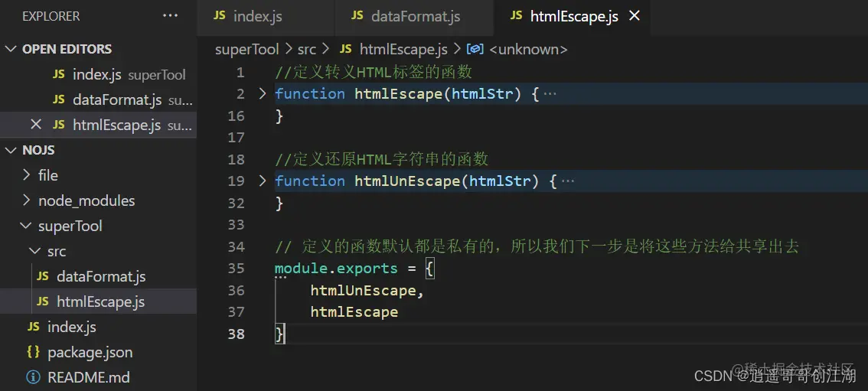Click the folded ellipsis after htmlEscape(htmlStr) {
868x391 pixels.
(550, 94)
